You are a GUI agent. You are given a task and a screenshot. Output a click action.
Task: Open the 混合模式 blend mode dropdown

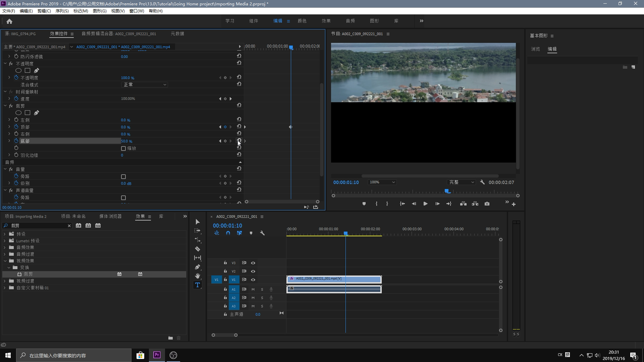click(x=144, y=85)
